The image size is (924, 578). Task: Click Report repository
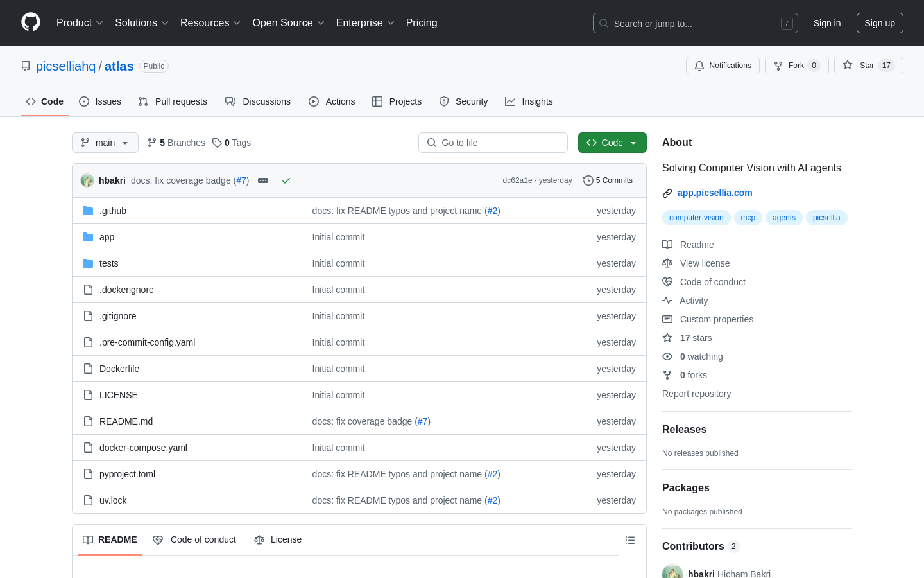[x=696, y=394]
